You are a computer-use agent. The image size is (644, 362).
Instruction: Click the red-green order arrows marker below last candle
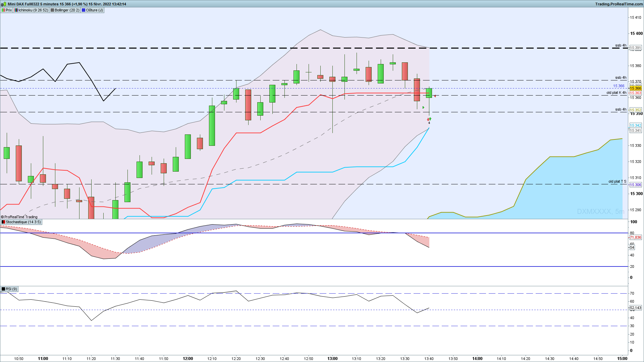pyautogui.click(x=429, y=119)
